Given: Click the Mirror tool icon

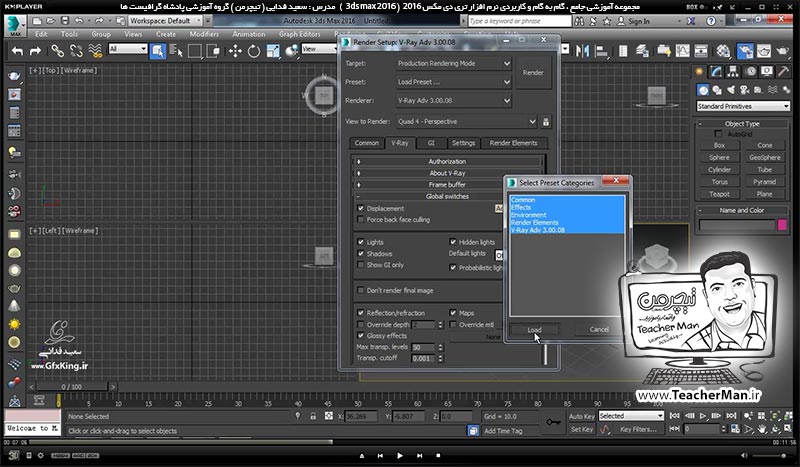Looking at the screenshot, I should [582, 51].
